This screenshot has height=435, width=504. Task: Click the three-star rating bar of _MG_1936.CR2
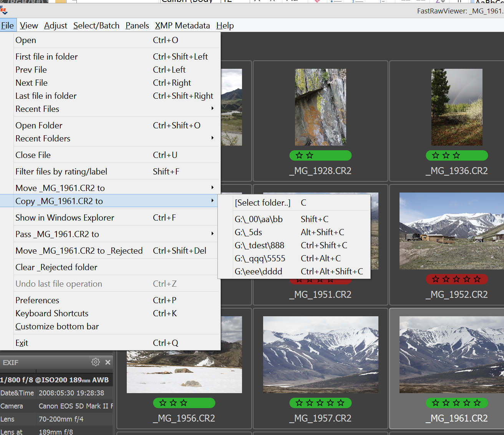click(x=457, y=156)
